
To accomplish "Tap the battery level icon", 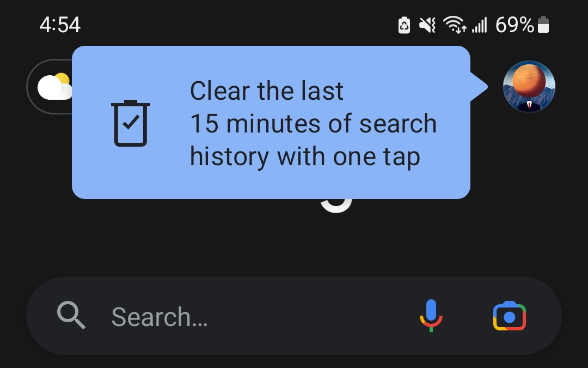I will point(543,25).
